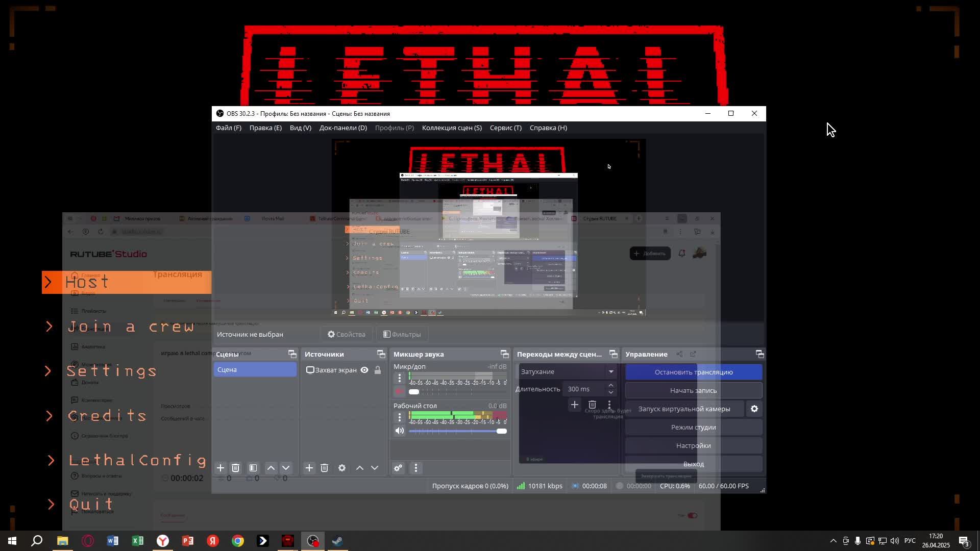This screenshot has width=980, height=551.
Task: Open the Правка (E) menu
Action: click(x=265, y=128)
